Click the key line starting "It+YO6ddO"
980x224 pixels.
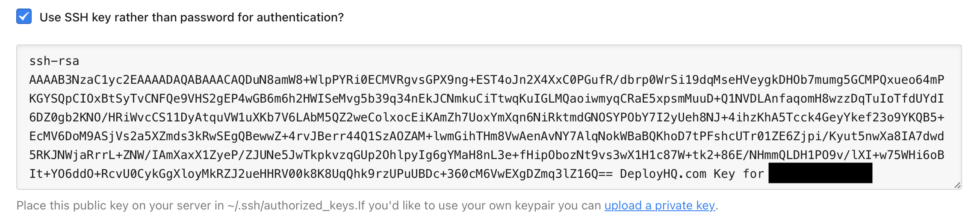coord(299,174)
